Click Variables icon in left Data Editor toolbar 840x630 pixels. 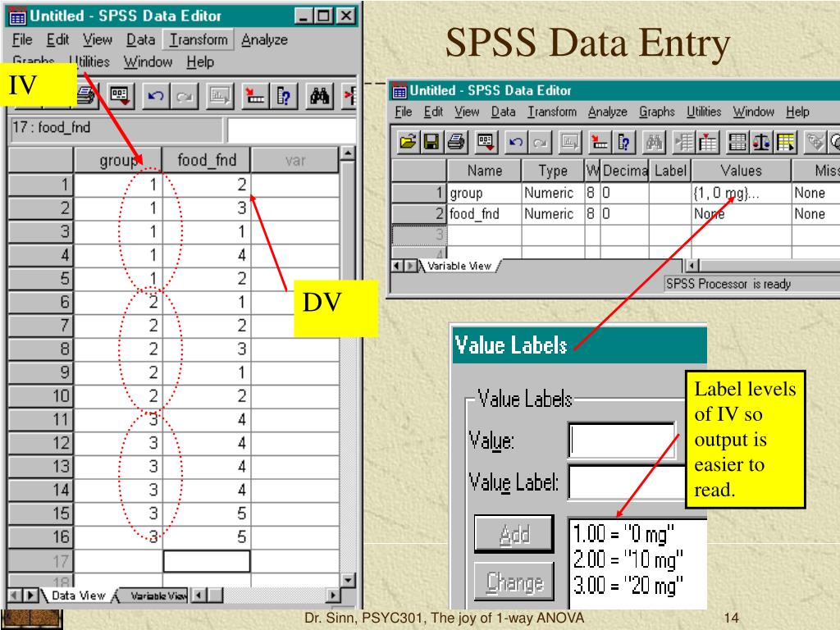click(x=284, y=97)
